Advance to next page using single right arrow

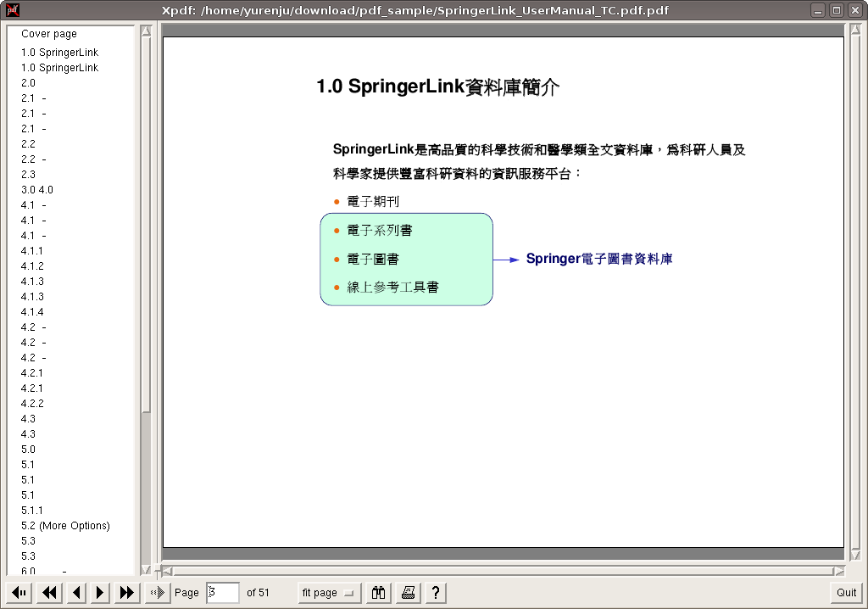tap(101, 593)
